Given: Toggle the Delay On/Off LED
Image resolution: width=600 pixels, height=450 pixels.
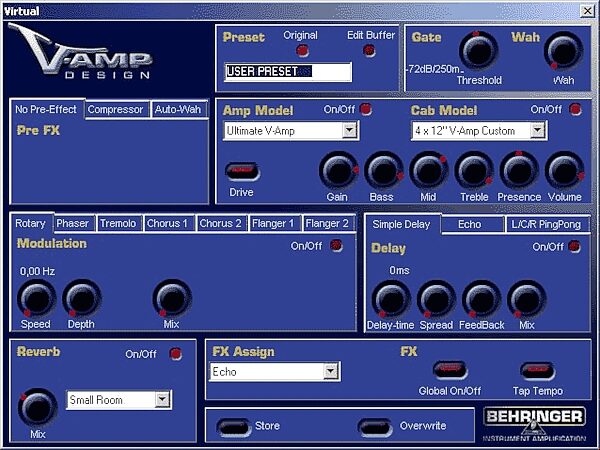Looking at the screenshot, I should point(574,246).
